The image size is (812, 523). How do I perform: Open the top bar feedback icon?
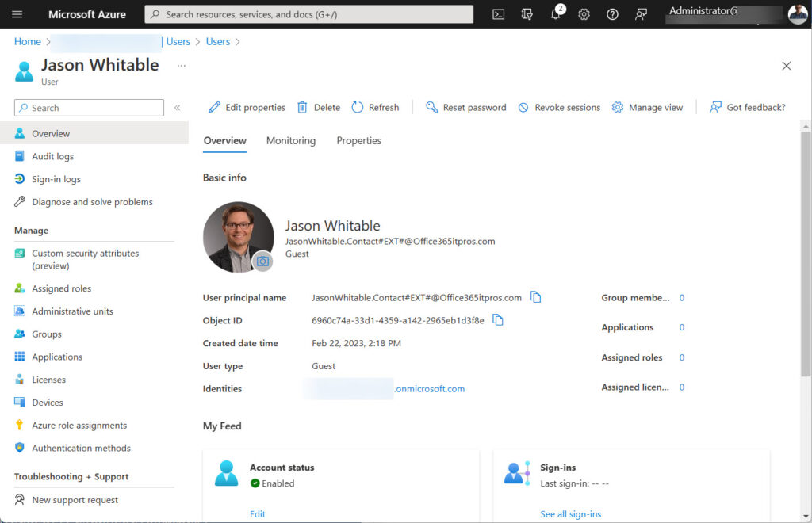(x=641, y=14)
